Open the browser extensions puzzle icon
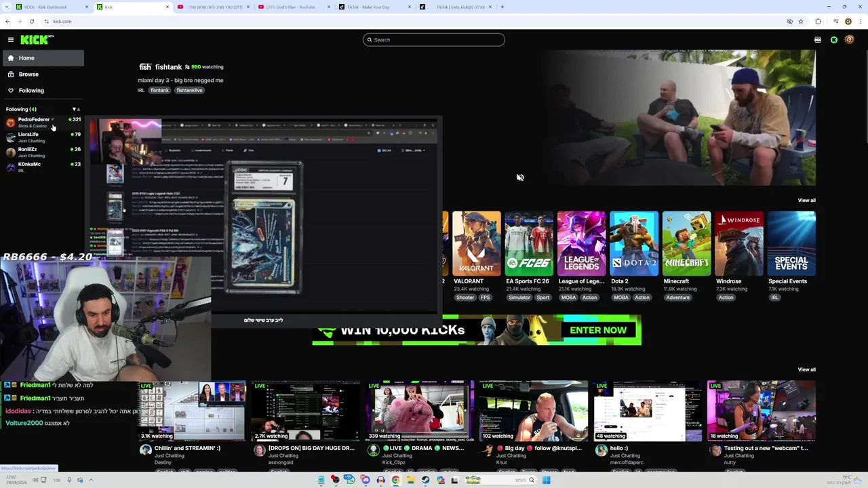The height and width of the screenshot is (488, 868). tap(818, 22)
